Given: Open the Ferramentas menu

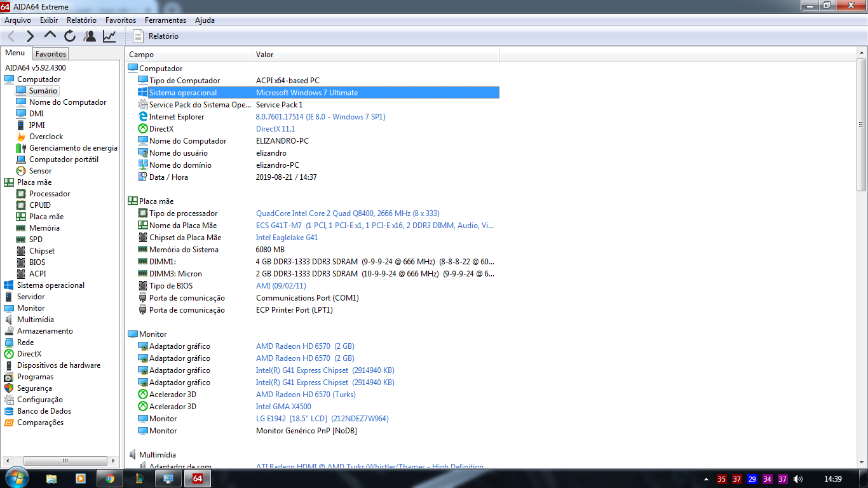Looking at the screenshot, I should (165, 20).
